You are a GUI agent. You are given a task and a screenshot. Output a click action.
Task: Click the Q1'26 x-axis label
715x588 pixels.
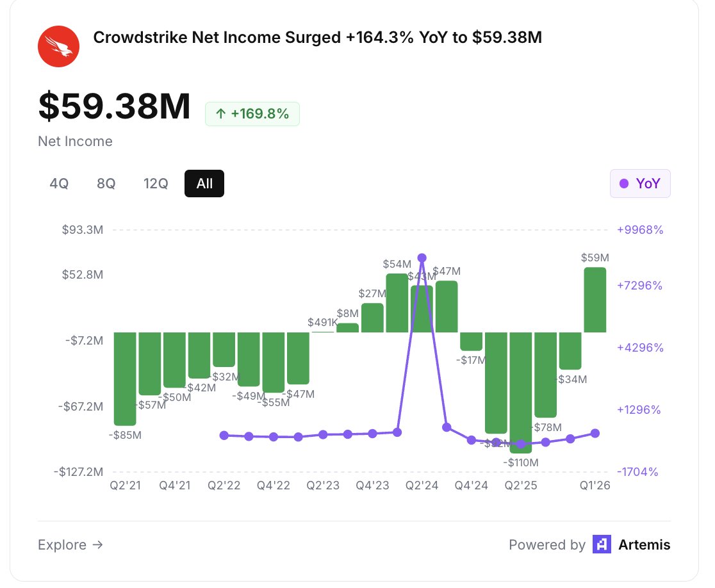[x=595, y=486]
